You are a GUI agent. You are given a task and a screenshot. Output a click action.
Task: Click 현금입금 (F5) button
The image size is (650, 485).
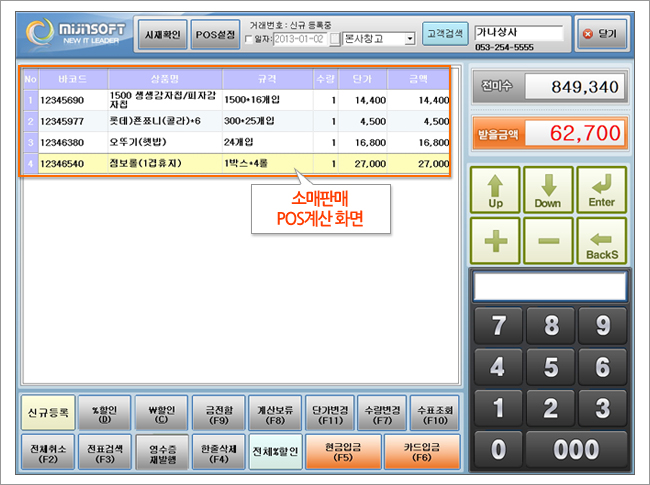coord(343,452)
